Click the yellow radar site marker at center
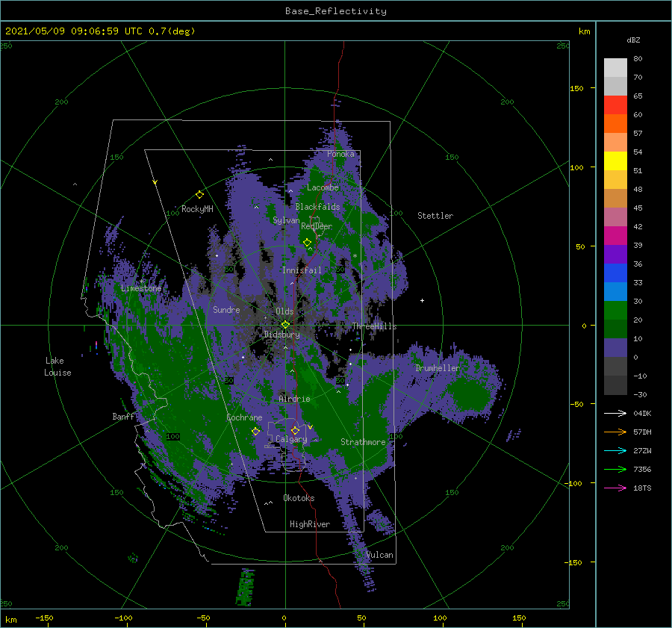672x628 pixels. tap(285, 325)
